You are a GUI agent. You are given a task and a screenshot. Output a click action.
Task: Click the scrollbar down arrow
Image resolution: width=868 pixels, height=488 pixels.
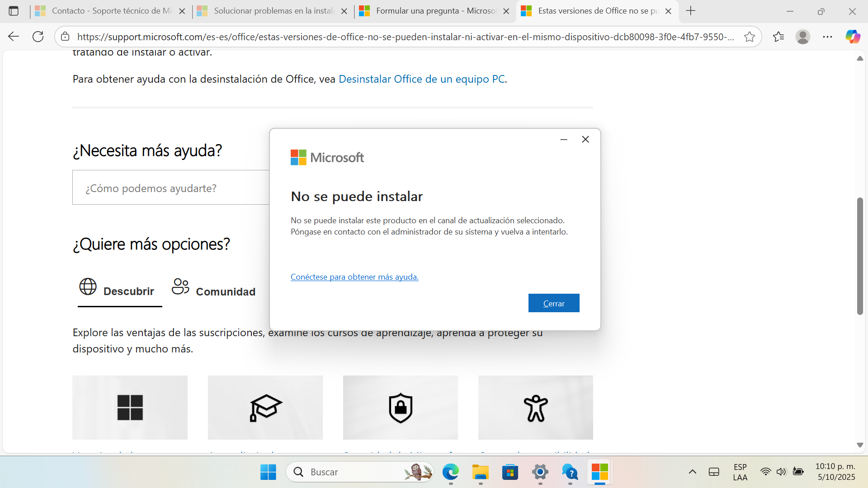click(x=860, y=445)
